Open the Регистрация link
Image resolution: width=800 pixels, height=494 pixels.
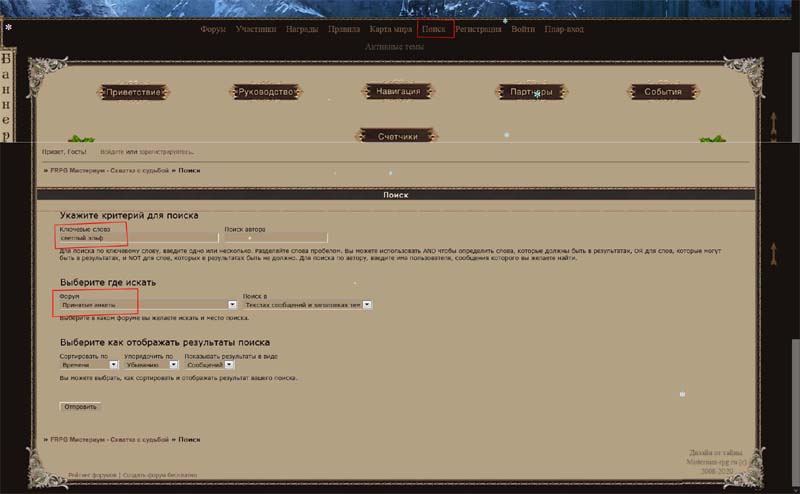pyautogui.click(x=478, y=29)
